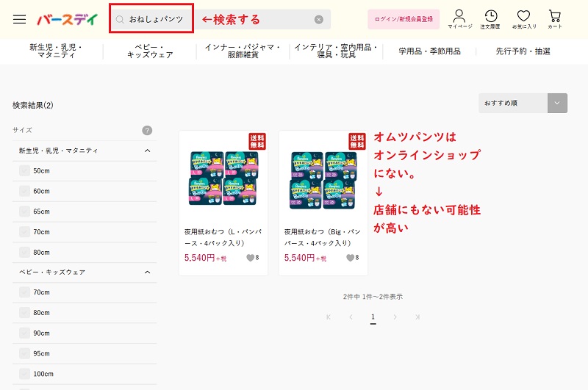The width and height of the screenshot is (588, 390).
Task: Collapse the 新生児・乳児・マタニティ size section
Action: point(147,151)
